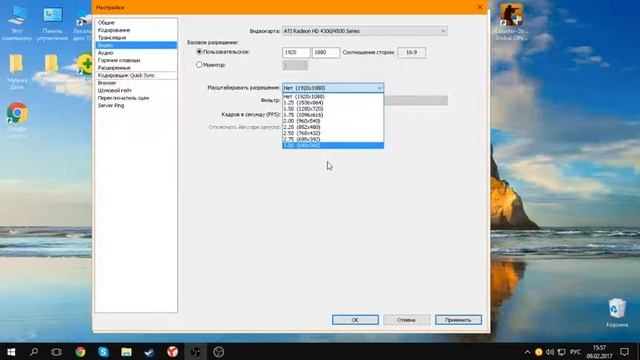Screen dimensions: 640x360
Task: Select the Пользовательское resolution radio button
Action: click(x=199, y=52)
